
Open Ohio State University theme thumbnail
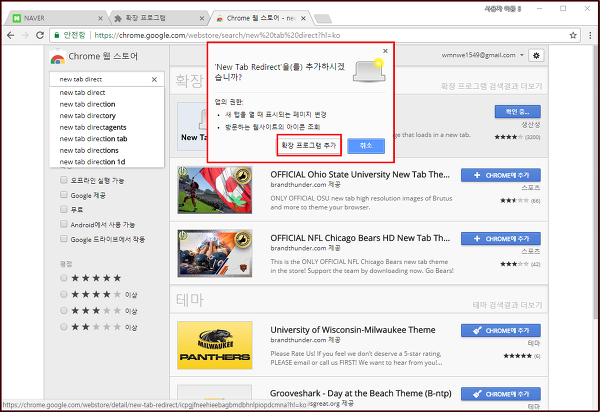pyautogui.click(x=215, y=190)
